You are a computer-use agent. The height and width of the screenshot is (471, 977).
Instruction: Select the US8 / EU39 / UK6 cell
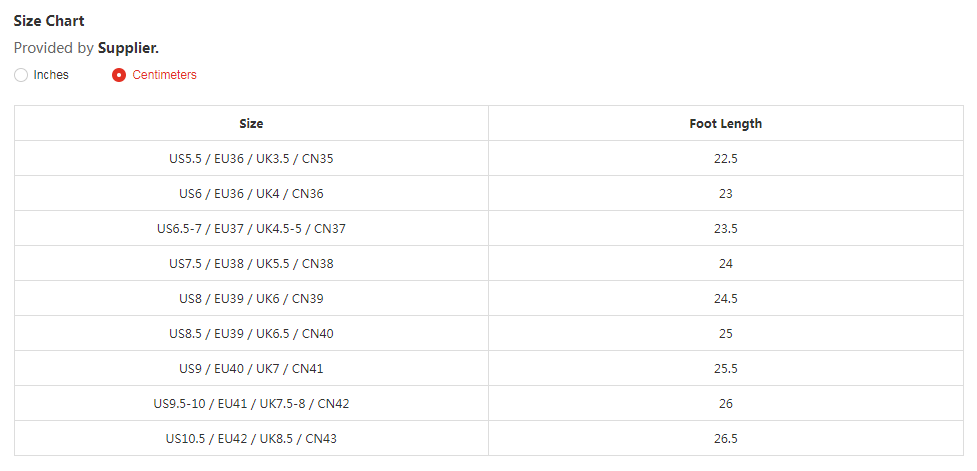pyautogui.click(x=251, y=299)
